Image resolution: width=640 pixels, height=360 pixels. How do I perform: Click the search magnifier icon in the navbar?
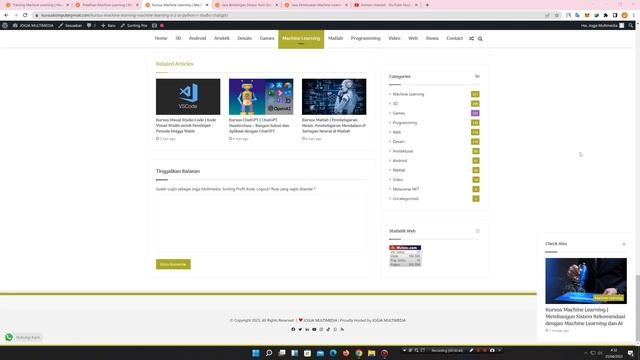480,39
